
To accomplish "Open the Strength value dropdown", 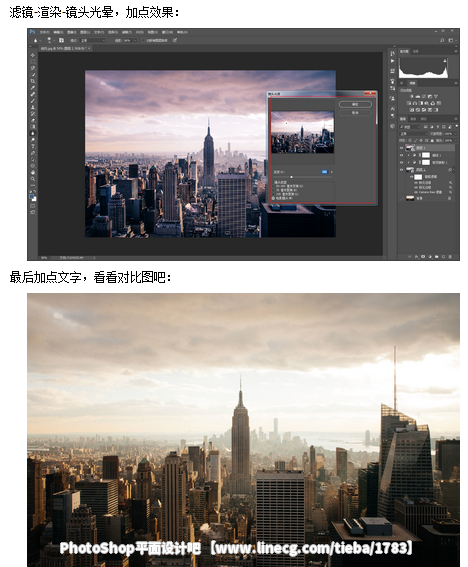I will (135, 40).
